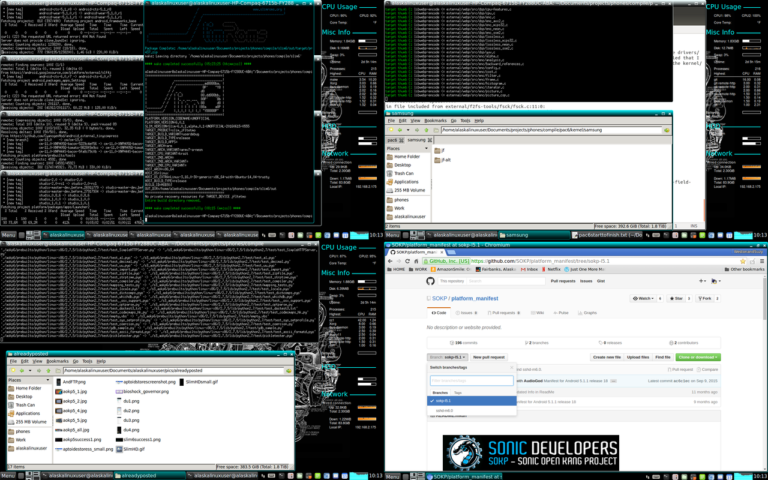Image resolution: width=768 pixels, height=480 pixels.
Task: Click the Create new file button
Action: pos(607,357)
